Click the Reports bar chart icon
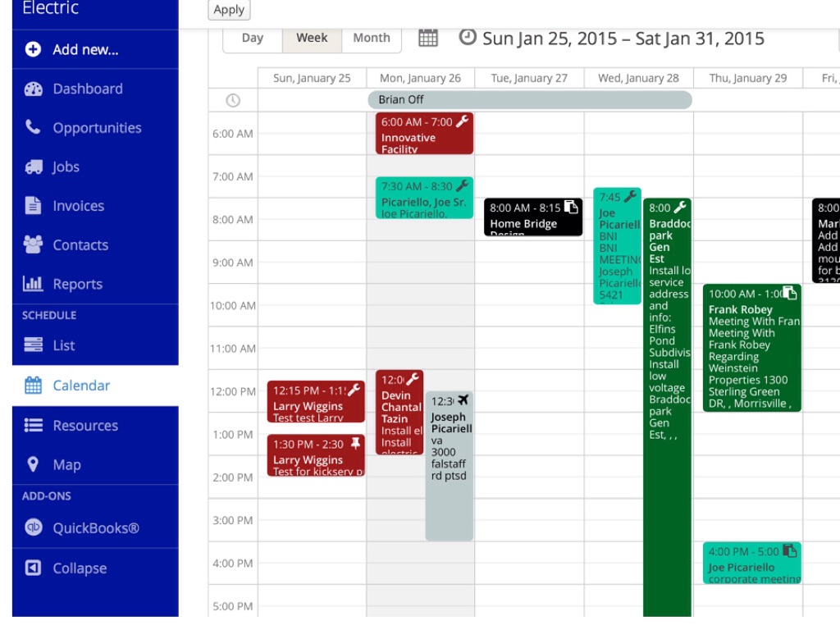 tap(33, 284)
